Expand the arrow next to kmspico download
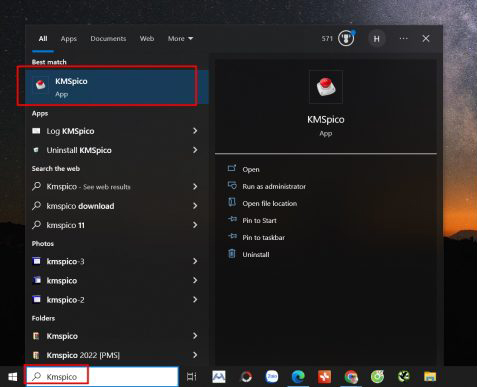 point(195,206)
